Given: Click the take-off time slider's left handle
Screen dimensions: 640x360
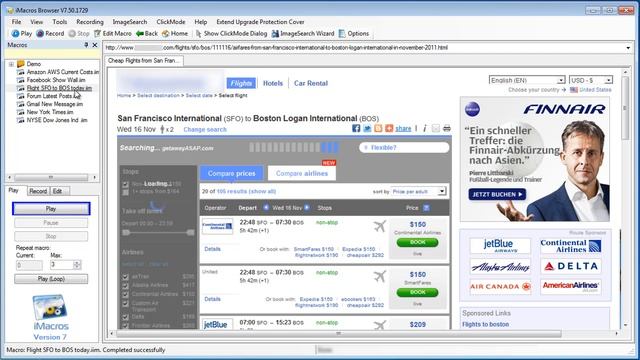Looking at the screenshot, I should click(126, 233).
